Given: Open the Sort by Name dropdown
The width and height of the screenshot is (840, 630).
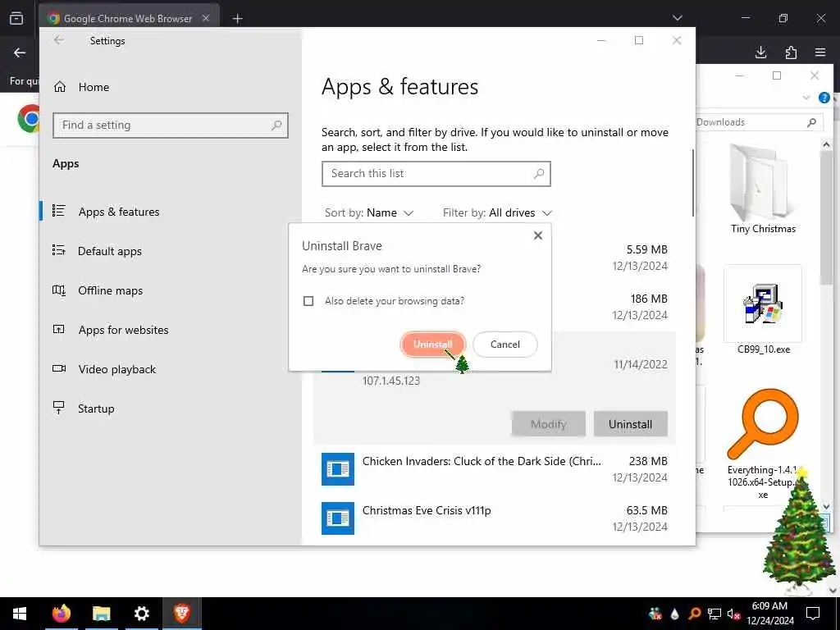Looking at the screenshot, I should click(x=369, y=212).
